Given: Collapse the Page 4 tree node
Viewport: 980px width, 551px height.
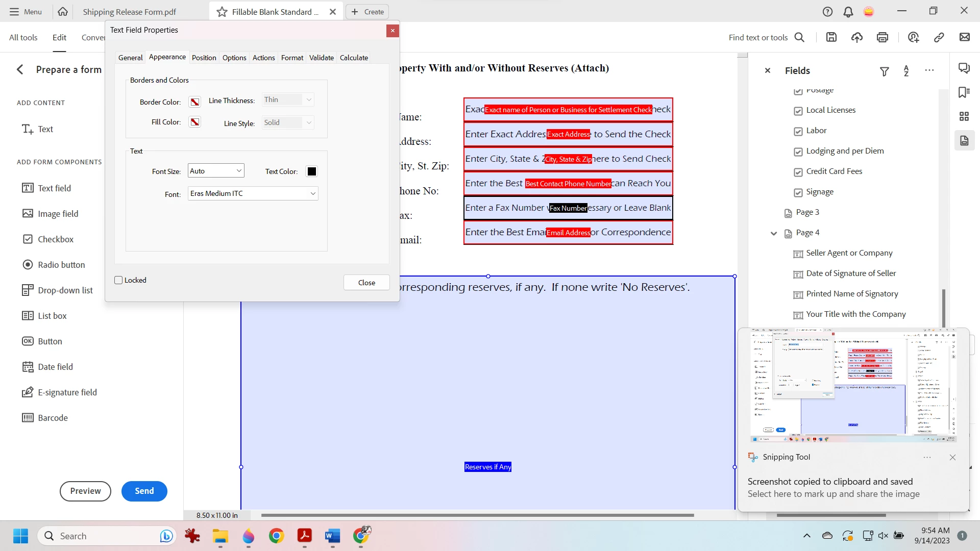Looking at the screenshot, I should (774, 233).
